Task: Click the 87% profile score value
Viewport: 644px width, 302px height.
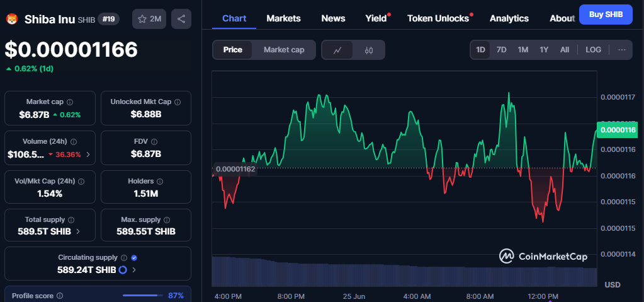Action: pos(176,296)
